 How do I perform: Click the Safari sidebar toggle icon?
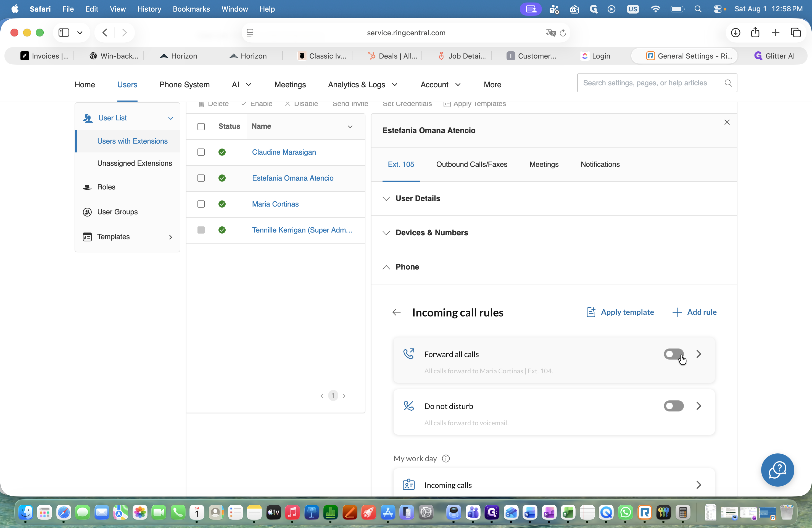(x=64, y=32)
